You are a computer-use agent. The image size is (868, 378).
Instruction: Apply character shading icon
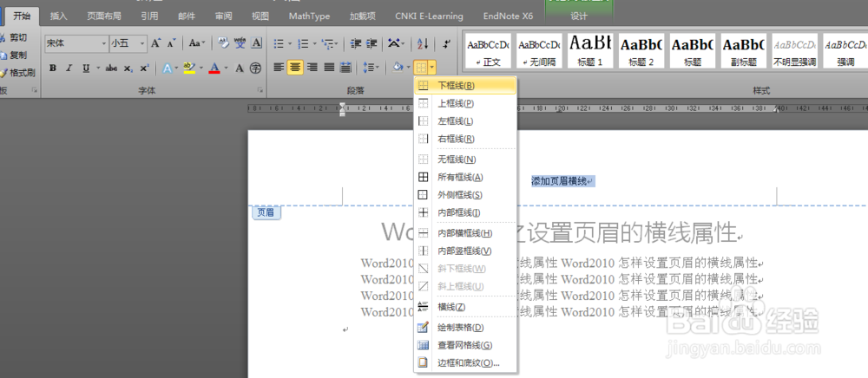point(240,68)
